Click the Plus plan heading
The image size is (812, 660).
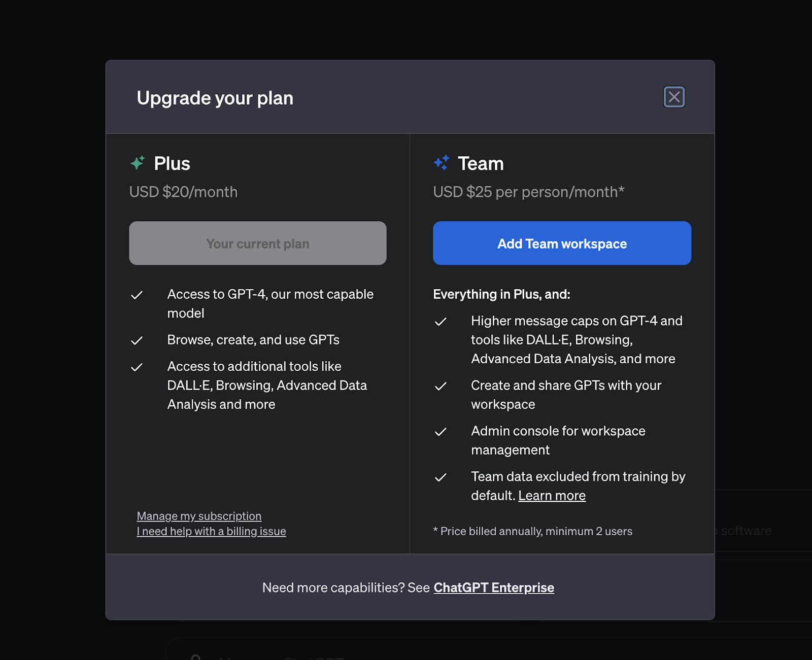point(172,163)
